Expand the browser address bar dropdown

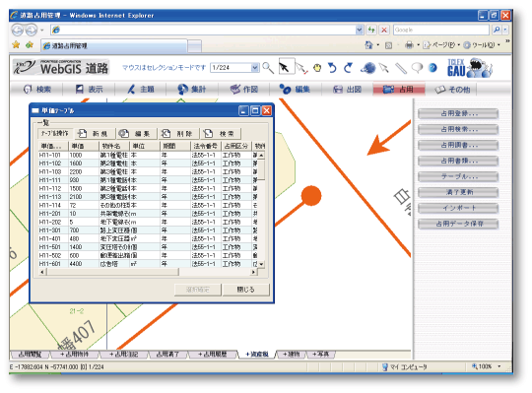click(x=360, y=30)
